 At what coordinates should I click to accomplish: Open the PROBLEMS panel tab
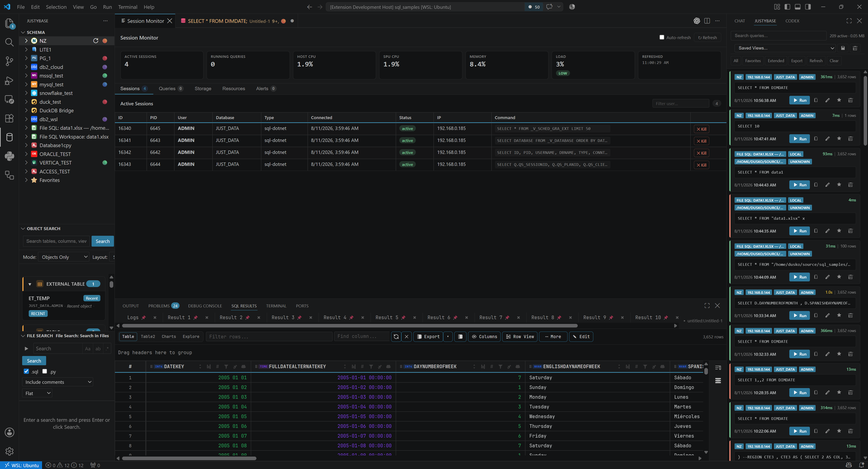[163, 306]
